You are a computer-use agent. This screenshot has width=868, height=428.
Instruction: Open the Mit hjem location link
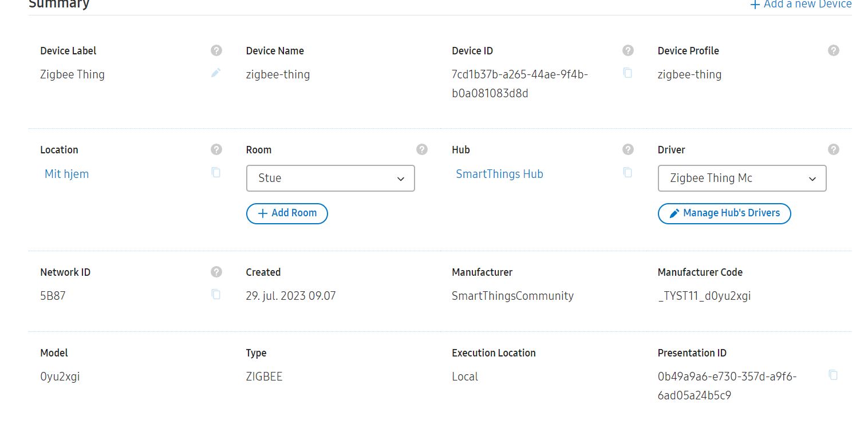(x=67, y=174)
